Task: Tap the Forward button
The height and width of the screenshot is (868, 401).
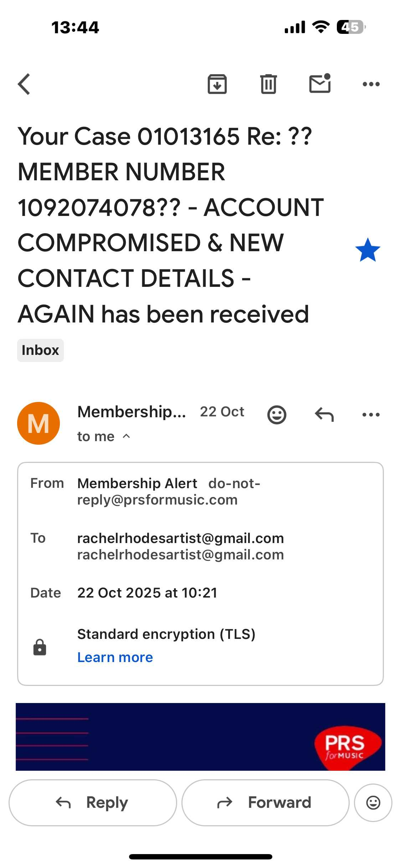Action: 265,802
